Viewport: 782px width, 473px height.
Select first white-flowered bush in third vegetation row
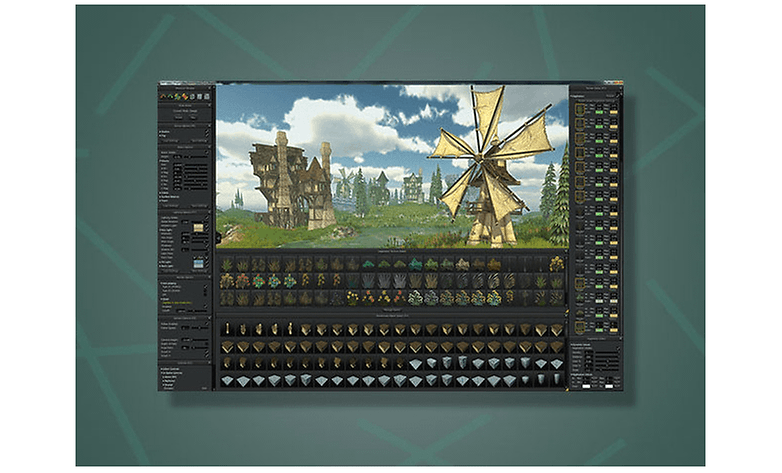(x=415, y=298)
